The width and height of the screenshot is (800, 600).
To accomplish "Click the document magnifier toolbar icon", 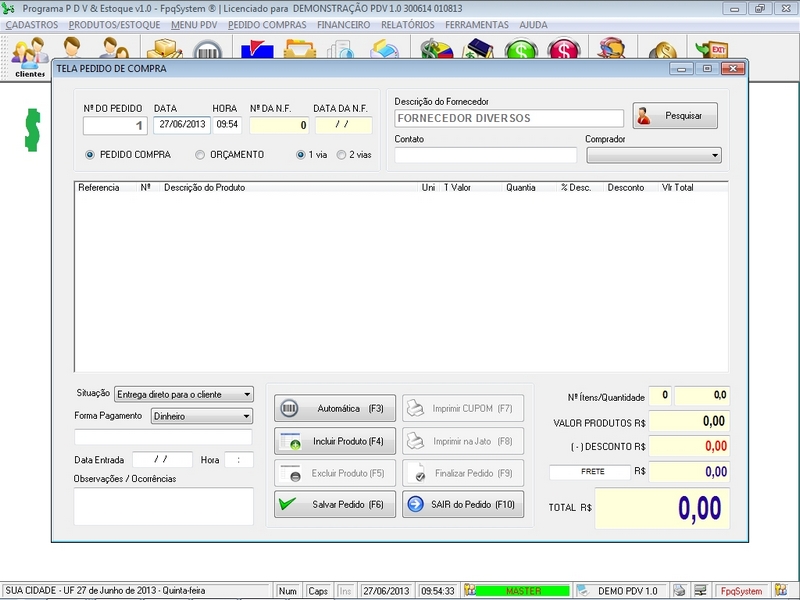I will (x=341, y=49).
